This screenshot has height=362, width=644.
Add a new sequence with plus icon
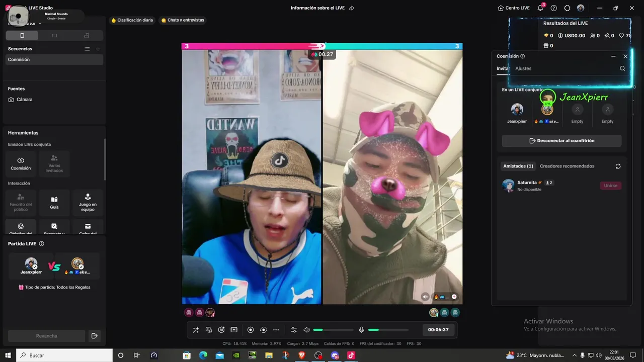[98, 49]
